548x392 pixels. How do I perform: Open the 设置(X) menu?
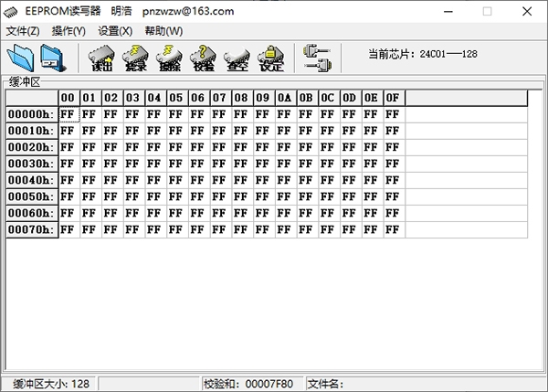pyautogui.click(x=115, y=31)
